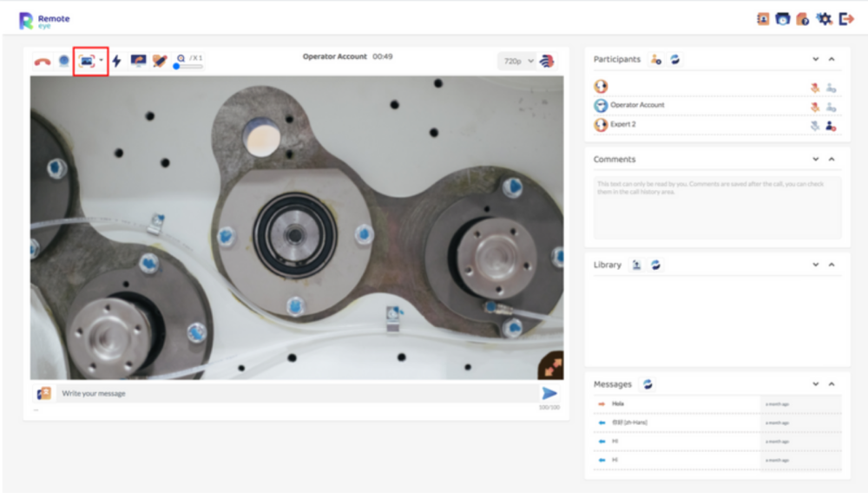Viewport: 868px width, 498px height.
Task: Click the blue webcam icon in toolbar
Action: click(64, 61)
